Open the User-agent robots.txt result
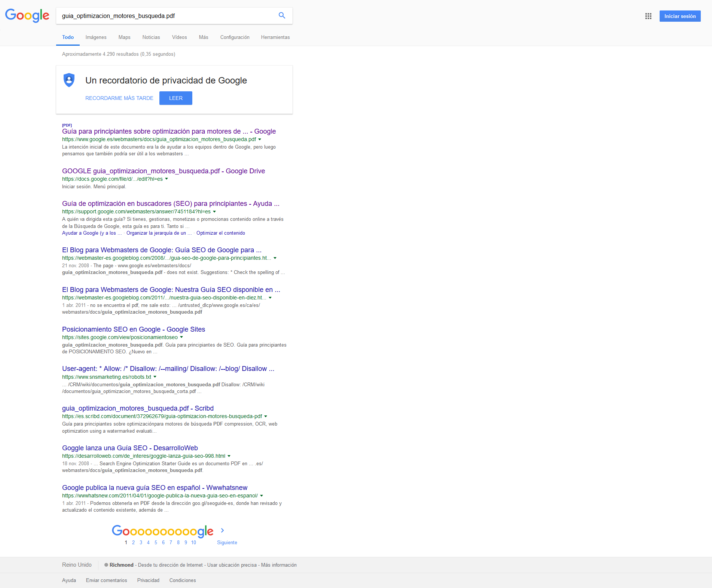Screen dimensions: 712x588 point(168,369)
